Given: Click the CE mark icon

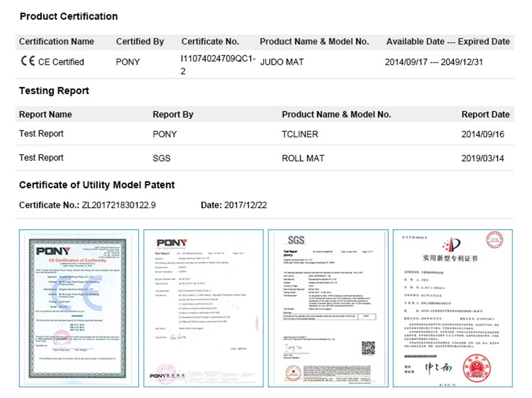Looking at the screenshot, I should (x=28, y=62).
